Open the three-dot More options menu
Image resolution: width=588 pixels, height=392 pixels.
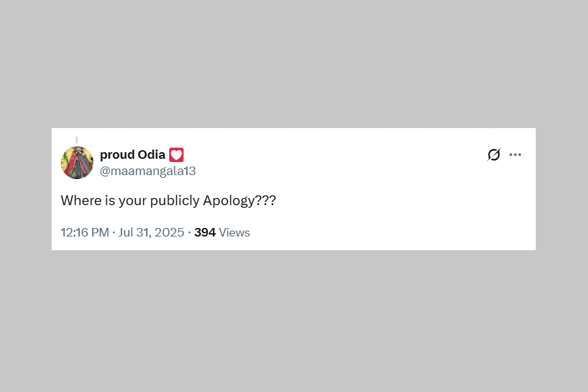[x=515, y=155]
